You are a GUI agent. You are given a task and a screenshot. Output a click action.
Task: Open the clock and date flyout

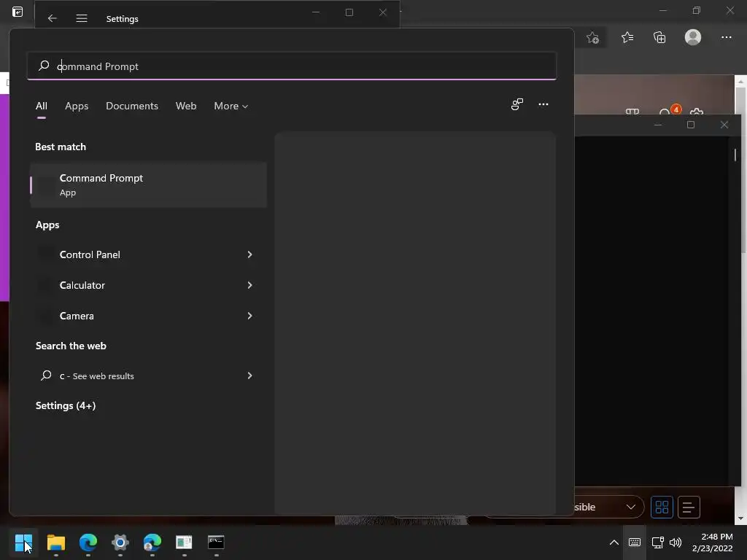tap(712, 542)
